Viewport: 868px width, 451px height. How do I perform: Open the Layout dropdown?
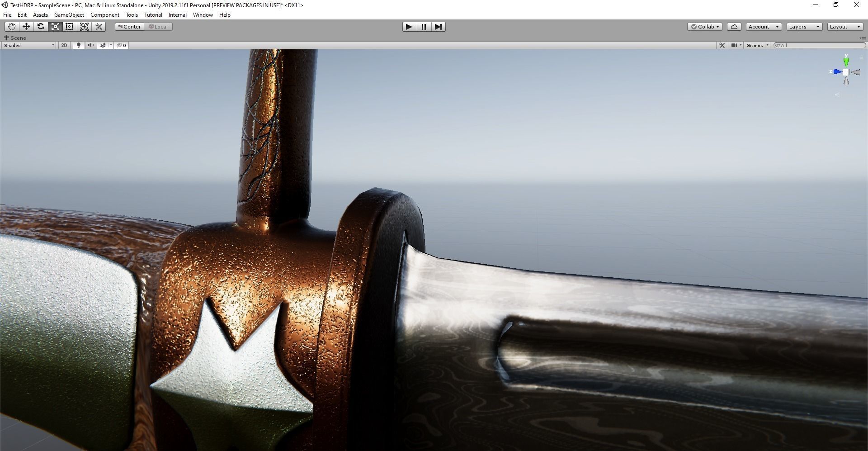(844, 26)
